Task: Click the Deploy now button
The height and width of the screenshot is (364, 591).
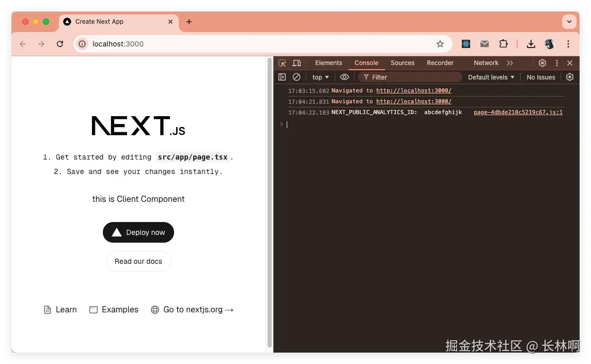Action: [138, 232]
